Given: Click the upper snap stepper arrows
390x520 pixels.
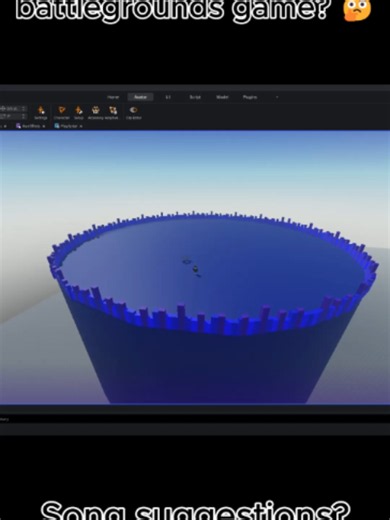Looking at the screenshot, I should tap(23, 109).
